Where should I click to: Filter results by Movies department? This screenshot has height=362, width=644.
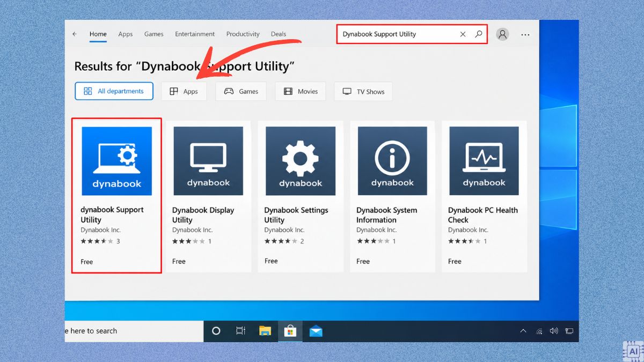301,92
